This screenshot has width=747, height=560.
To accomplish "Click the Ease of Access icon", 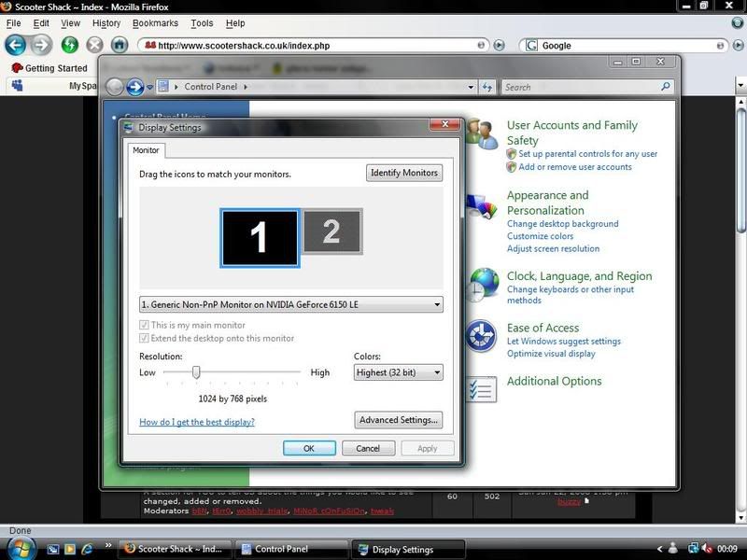I will tap(481, 335).
